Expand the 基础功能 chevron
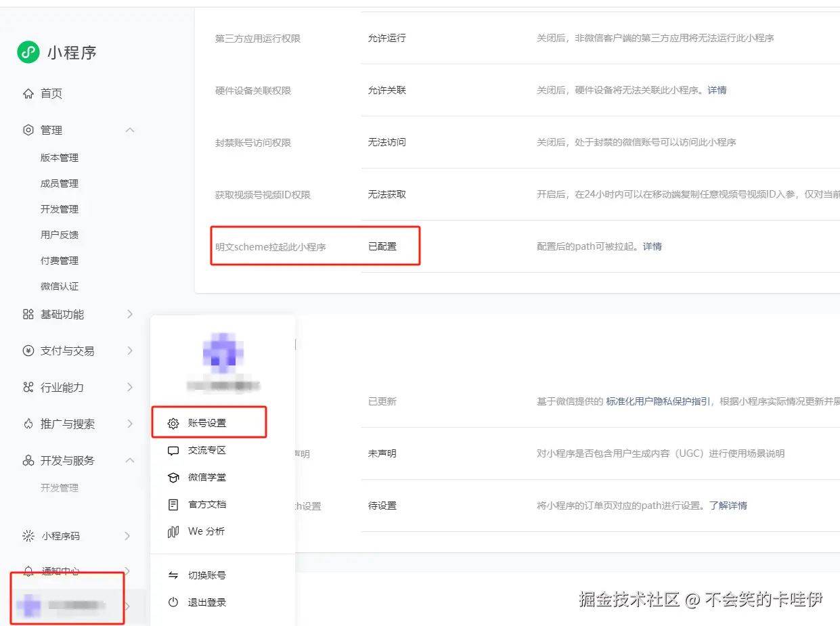 click(130, 314)
